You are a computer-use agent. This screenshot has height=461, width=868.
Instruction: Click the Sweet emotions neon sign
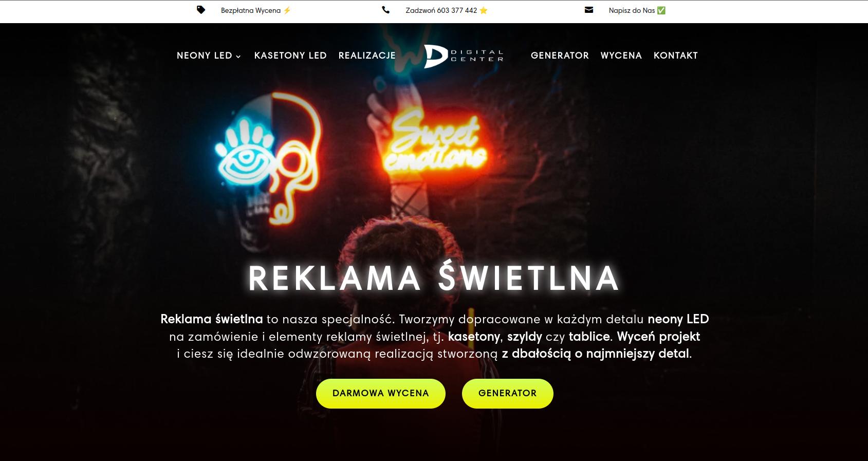point(434,141)
